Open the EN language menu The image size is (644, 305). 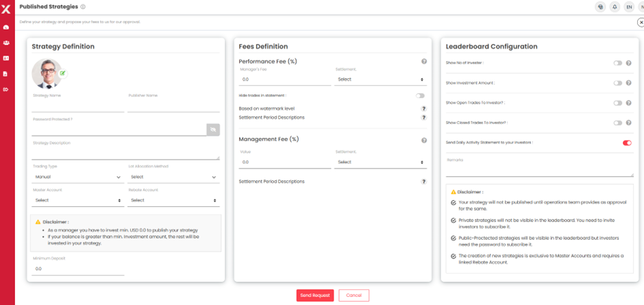(x=629, y=7)
